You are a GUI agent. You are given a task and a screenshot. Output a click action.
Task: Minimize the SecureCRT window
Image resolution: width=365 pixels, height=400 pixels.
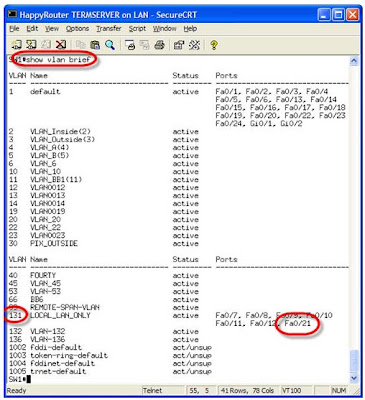[323, 15]
